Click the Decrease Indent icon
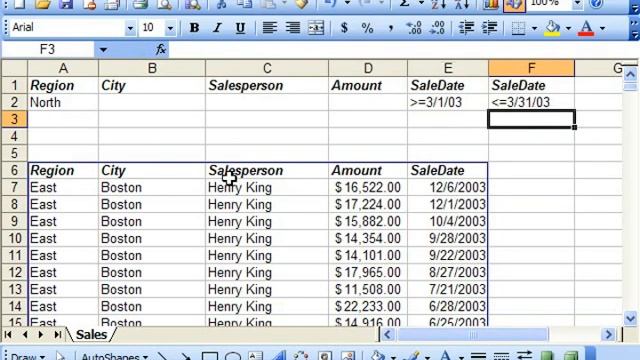The width and height of the screenshot is (640, 360). (466, 28)
